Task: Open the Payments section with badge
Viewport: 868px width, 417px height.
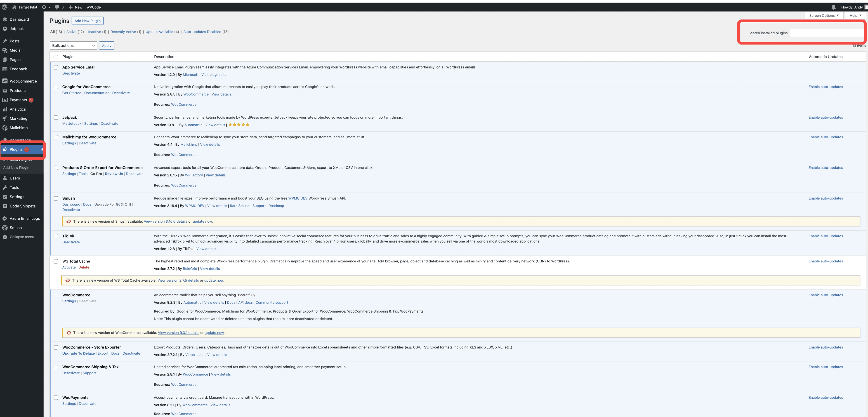Action: 18,100
